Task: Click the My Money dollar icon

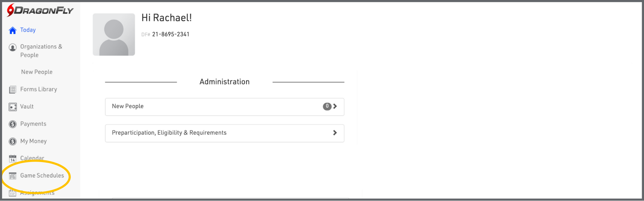Action: (13, 142)
